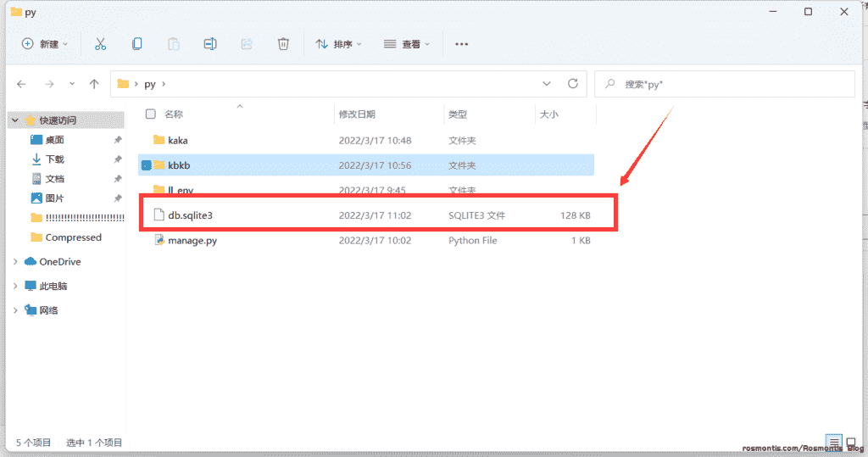Maximize the py window
Image resolution: width=868 pixels, height=457 pixels.
click(x=808, y=12)
